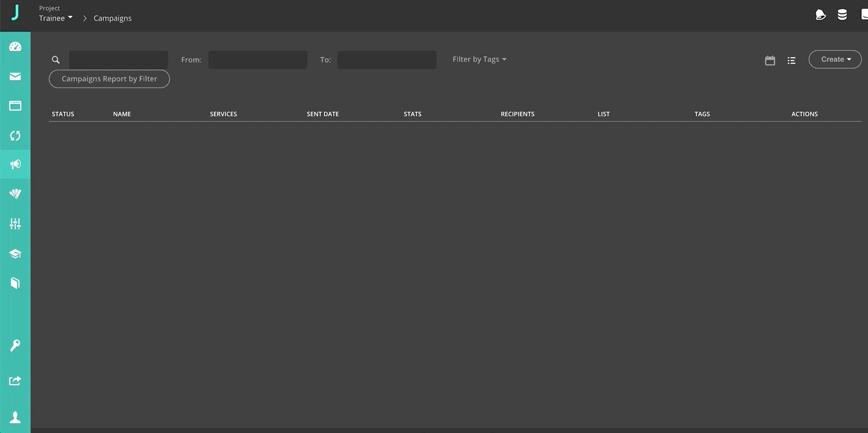Click the SERVICES column header

(x=223, y=114)
